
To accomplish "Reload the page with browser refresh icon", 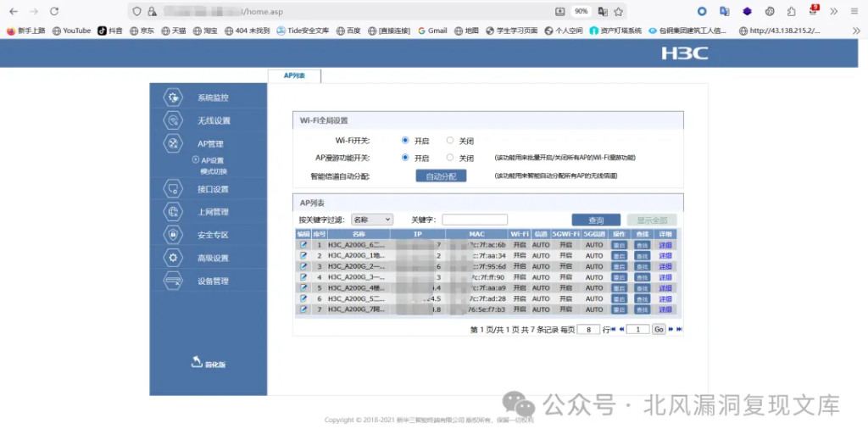I will [54, 12].
